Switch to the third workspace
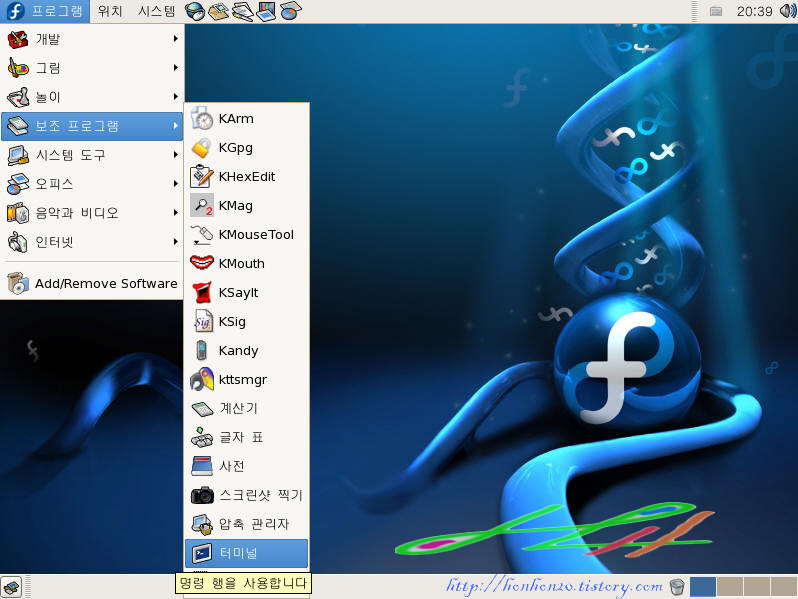 (x=757, y=586)
